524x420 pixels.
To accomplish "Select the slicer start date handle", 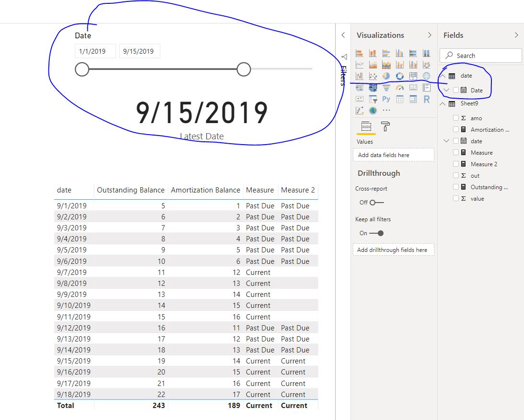I will [82, 69].
